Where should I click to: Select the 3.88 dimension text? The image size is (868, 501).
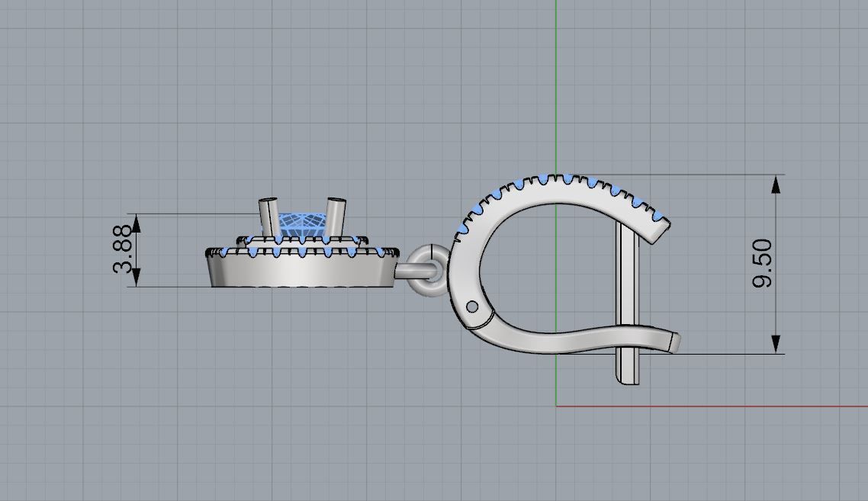[x=123, y=249]
